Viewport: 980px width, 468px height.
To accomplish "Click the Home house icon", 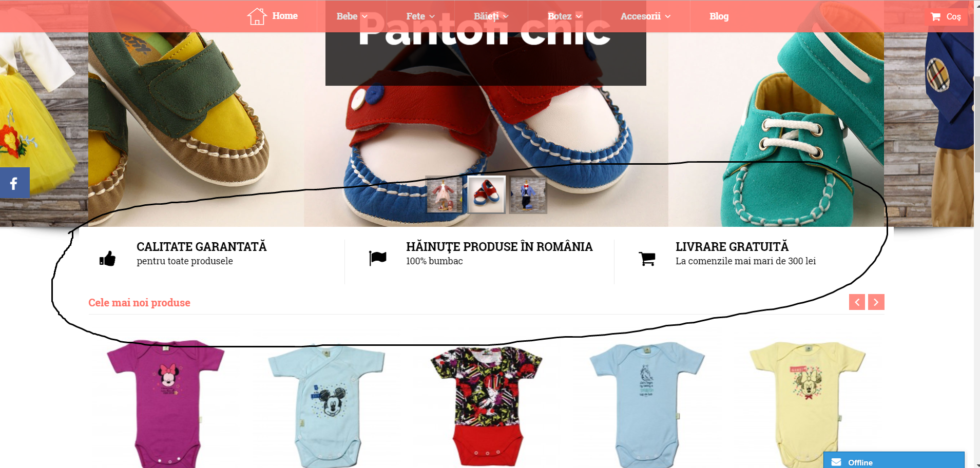I will tap(257, 16).
